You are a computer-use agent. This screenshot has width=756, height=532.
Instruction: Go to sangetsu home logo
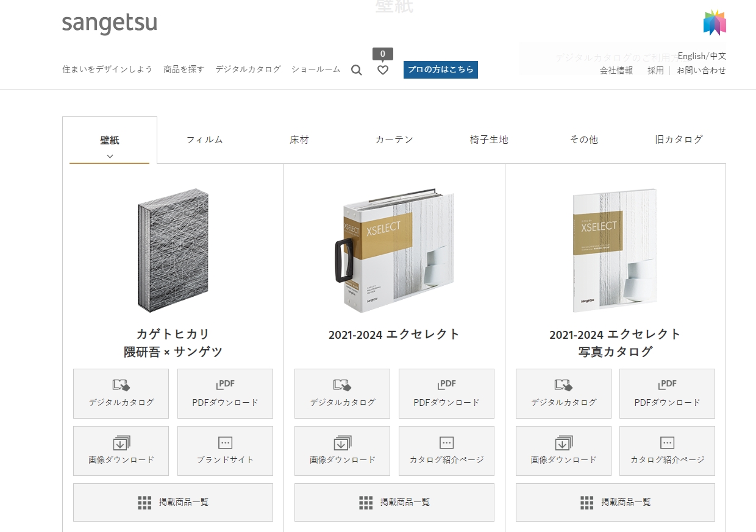point(110,24)
